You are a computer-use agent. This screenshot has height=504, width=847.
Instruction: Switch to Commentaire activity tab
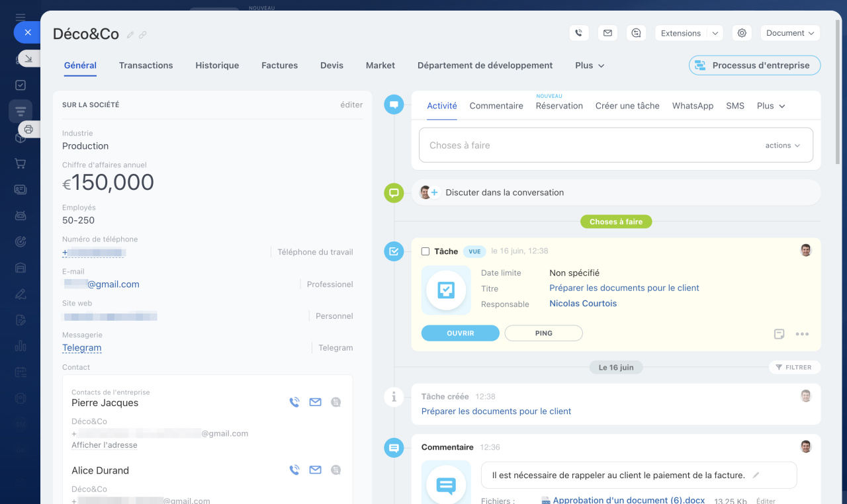(496, 106)
